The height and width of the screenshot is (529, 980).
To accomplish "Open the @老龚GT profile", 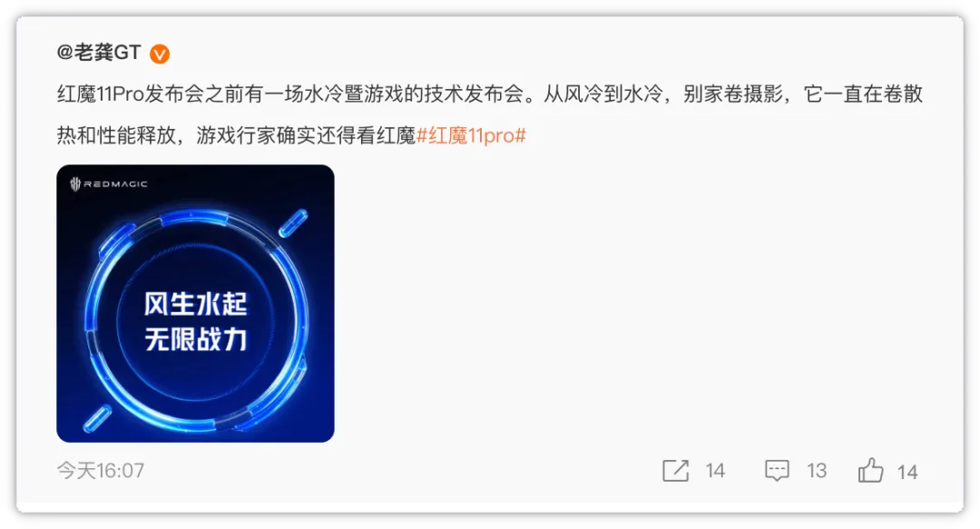I will [x=99, y=53].
